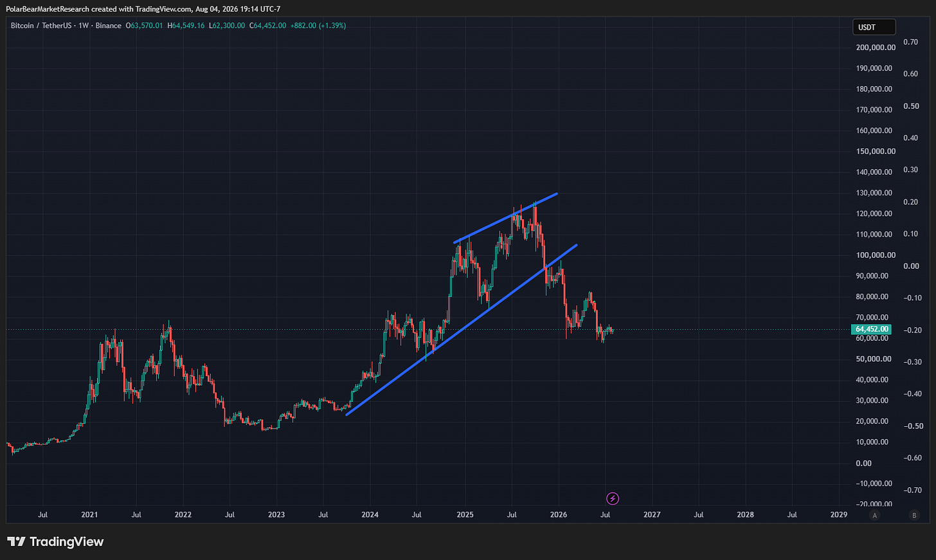Click the "200,000.00" price axis label

pyautogui.click(x=876, y=48)
